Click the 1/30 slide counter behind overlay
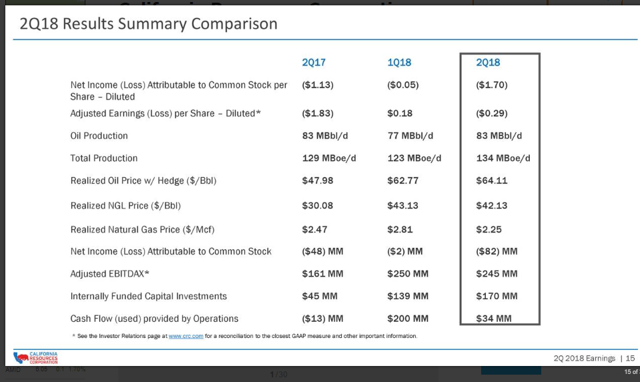This screenshot has width=640, height=382. tap(278, 374)
